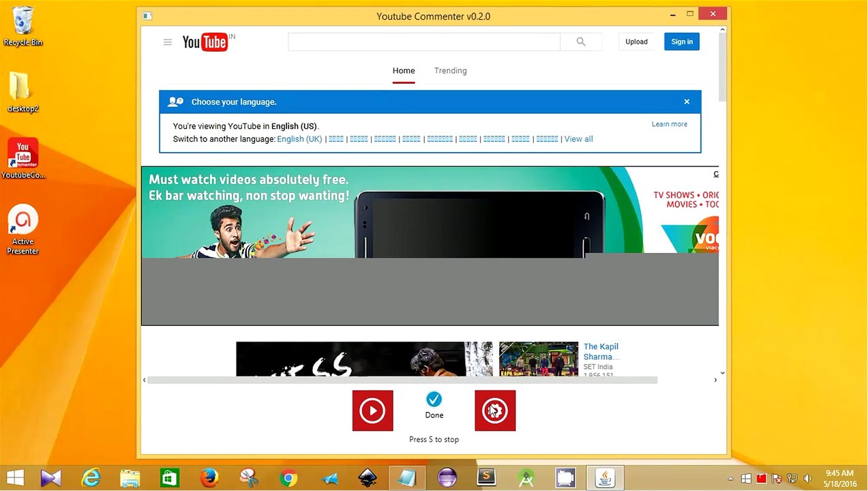Viewport: 868px width, 491px height.
Task: Click the horizontal scrollbar left arrow
Action: click(x=144, y=380)
